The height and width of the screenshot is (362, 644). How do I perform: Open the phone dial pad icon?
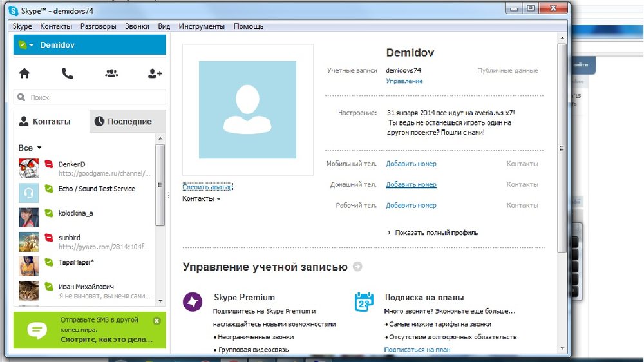tap(68, 73)
